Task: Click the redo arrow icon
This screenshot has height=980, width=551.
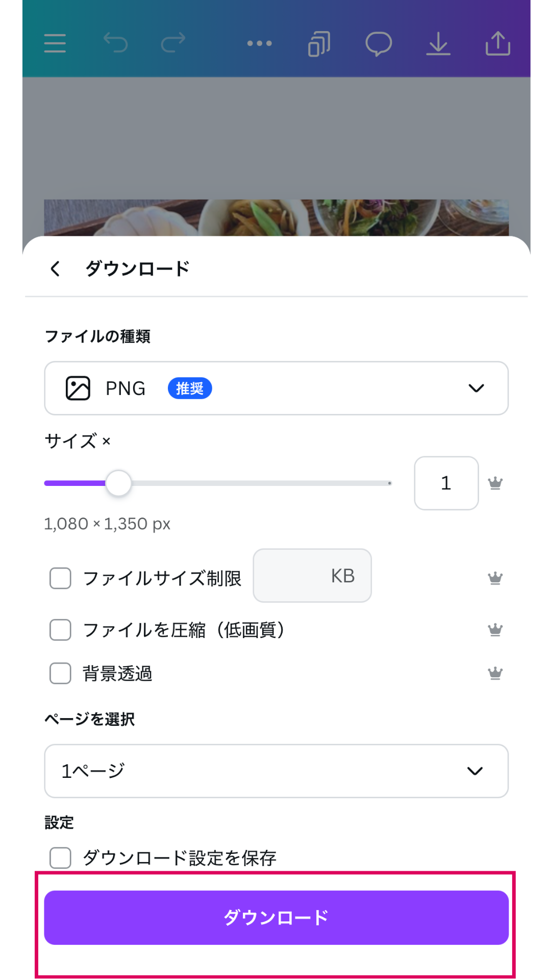Action: (173, 43)
